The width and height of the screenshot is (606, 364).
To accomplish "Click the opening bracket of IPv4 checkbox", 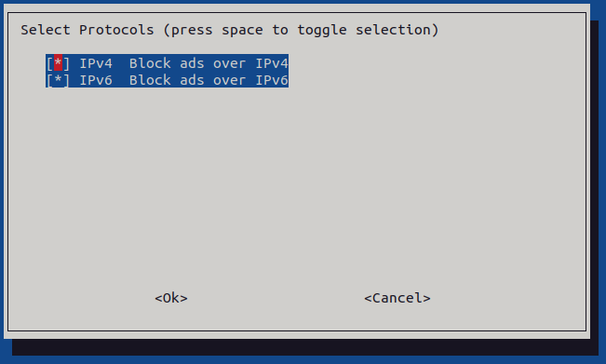I will [x=50, y=63].
